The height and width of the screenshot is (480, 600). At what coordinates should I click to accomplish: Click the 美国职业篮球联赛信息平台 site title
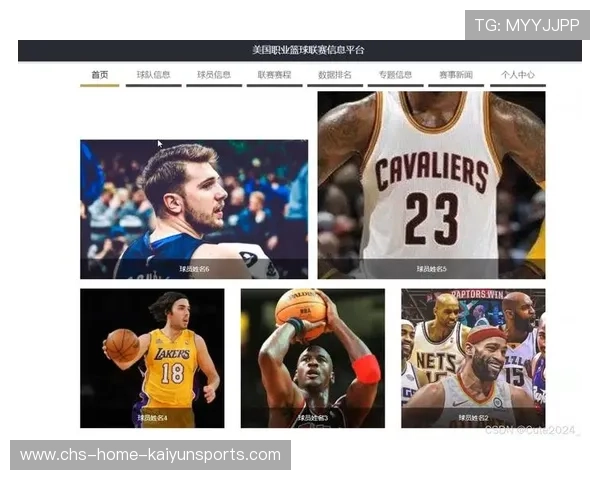pos(308,50)
